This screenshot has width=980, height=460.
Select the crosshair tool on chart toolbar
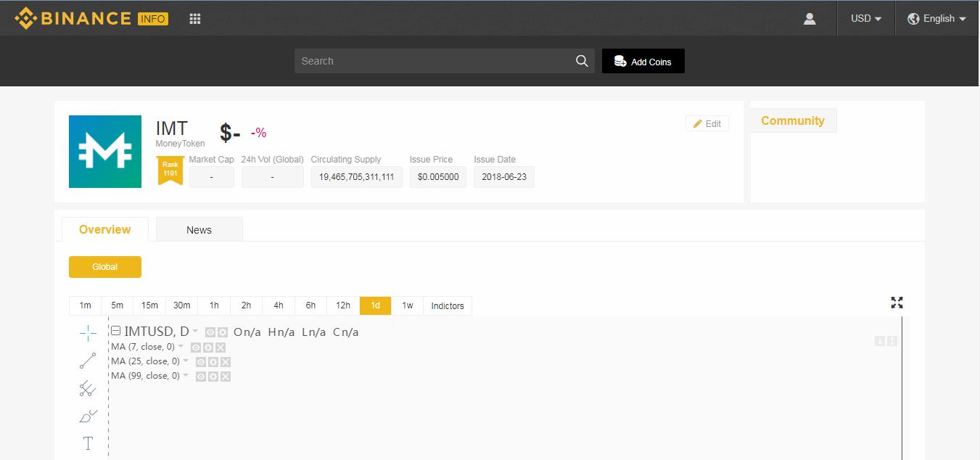87,332
